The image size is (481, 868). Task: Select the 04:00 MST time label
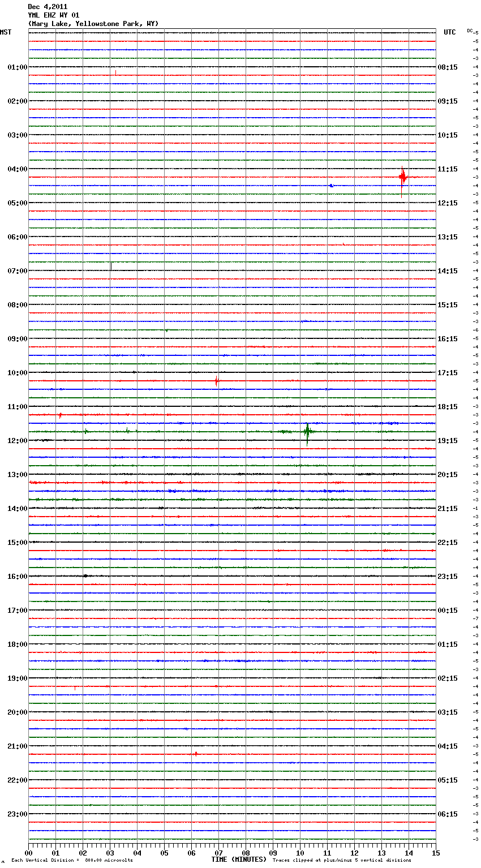coord(18,169)
